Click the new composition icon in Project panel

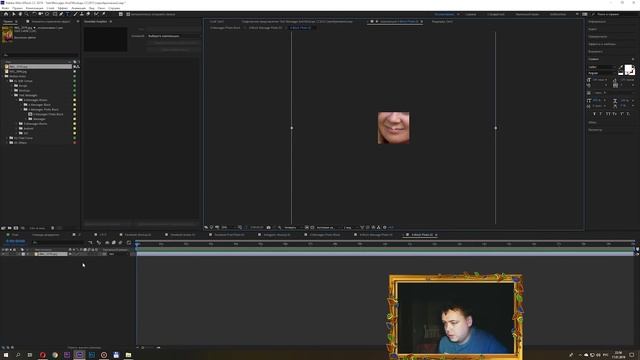click(16, 228)
